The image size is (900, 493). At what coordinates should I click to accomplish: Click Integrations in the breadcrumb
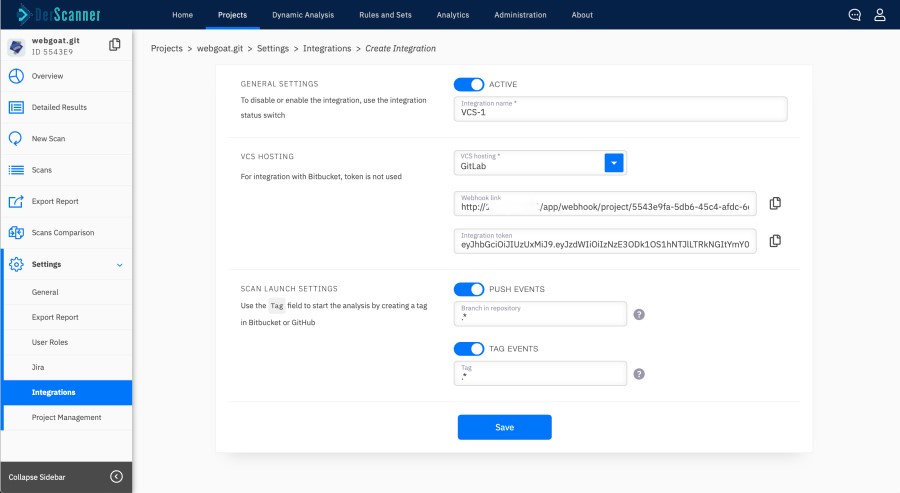(327, 49)
